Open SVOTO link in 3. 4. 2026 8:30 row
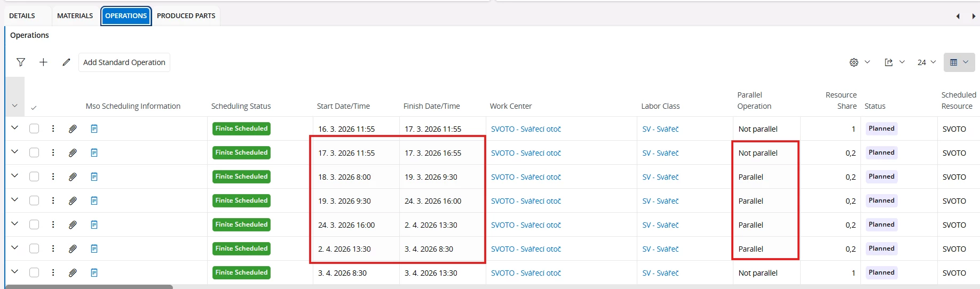 tap(526, 273)
